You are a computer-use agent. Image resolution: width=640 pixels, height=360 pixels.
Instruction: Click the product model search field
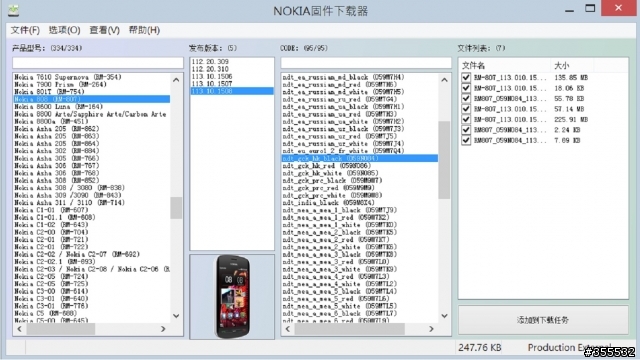pos(98,62)
